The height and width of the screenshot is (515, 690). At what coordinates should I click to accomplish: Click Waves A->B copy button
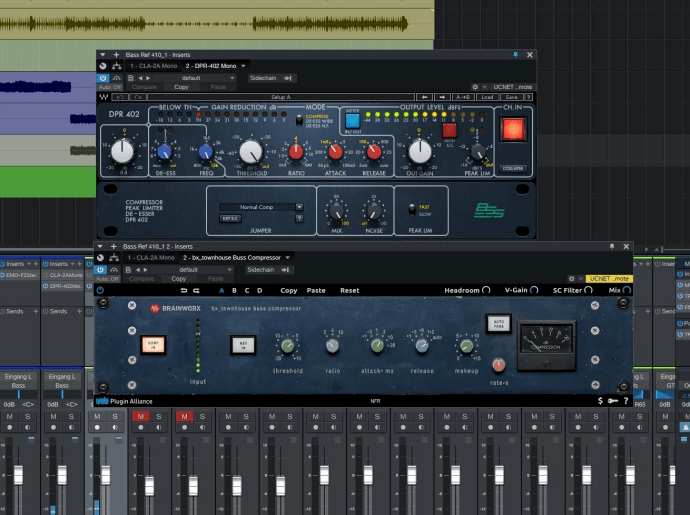[463, 97]
